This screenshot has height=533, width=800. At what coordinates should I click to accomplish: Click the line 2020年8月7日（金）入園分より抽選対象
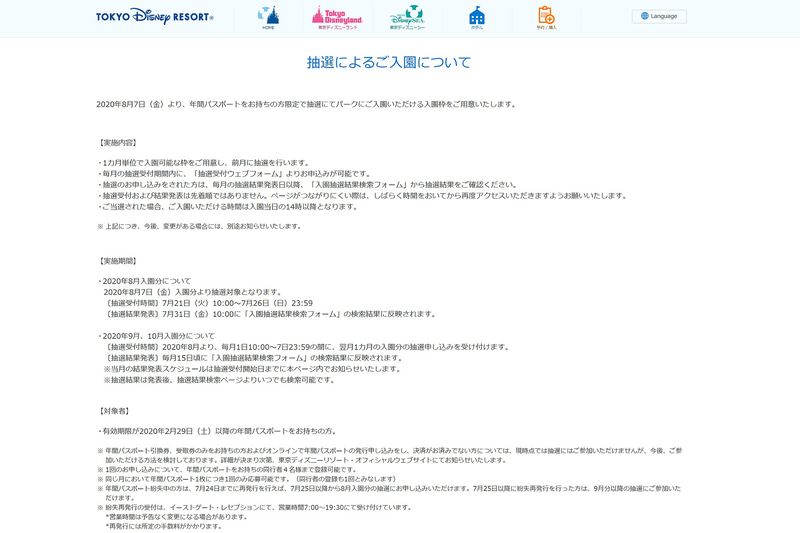coord(193,292)
